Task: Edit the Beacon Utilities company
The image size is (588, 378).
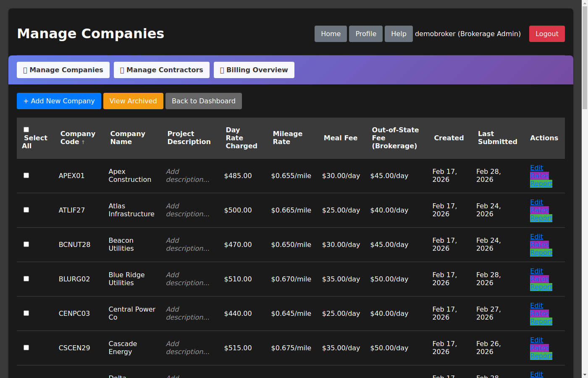Action: 536,236
